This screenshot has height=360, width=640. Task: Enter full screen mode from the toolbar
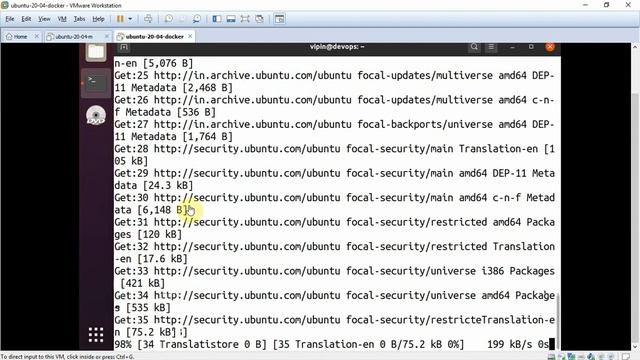tap(245, 19)
